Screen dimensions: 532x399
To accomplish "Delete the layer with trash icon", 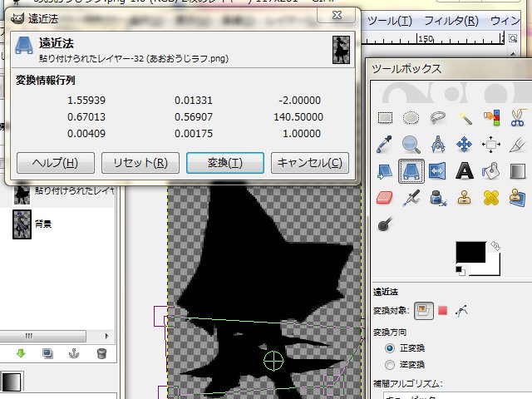I will (x=101, y=353).
